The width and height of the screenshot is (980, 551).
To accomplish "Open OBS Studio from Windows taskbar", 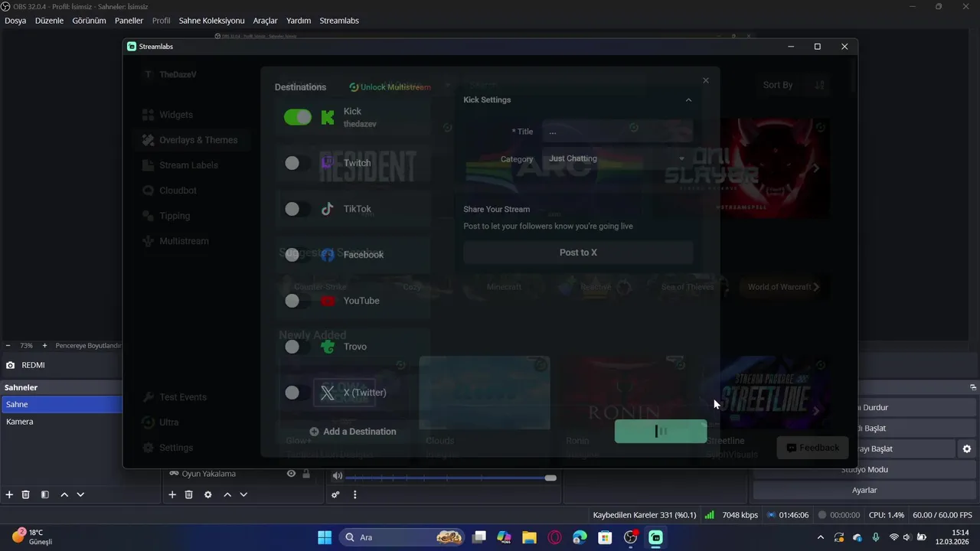I will click(631, 537).
